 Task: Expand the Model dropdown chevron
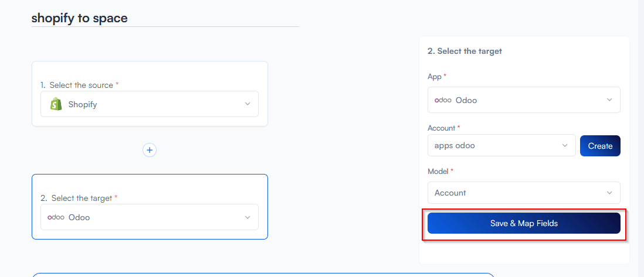[x=609, y=193]
